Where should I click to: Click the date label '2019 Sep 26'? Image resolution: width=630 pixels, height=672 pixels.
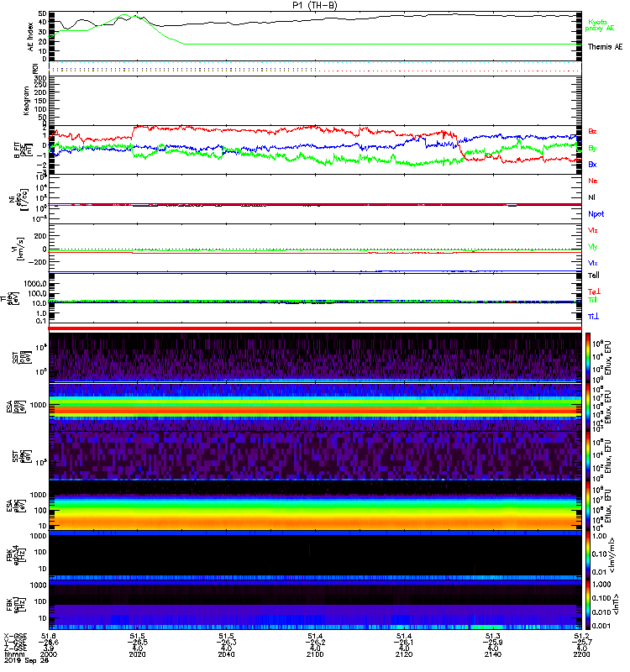(26, 660)
